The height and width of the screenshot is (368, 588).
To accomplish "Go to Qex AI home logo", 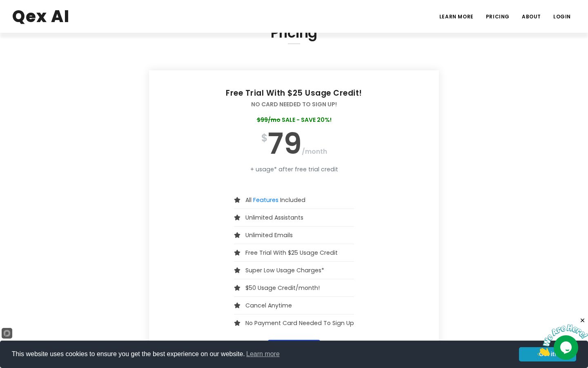I will [x=41, y=17].
